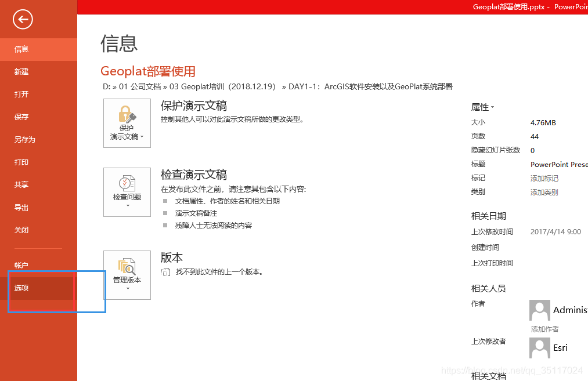588x381 pixels.
Task: Click the Administrator author avatar
Action: point(540,310)
